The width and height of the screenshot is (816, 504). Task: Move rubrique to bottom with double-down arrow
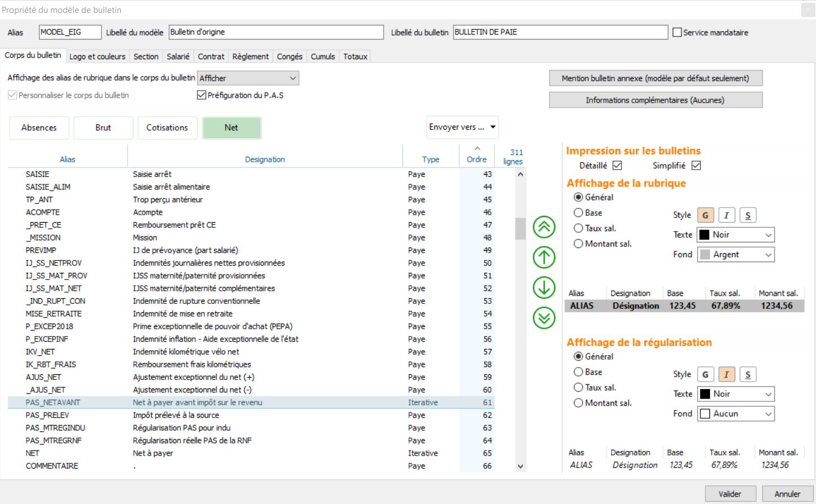tap(544, 318)
